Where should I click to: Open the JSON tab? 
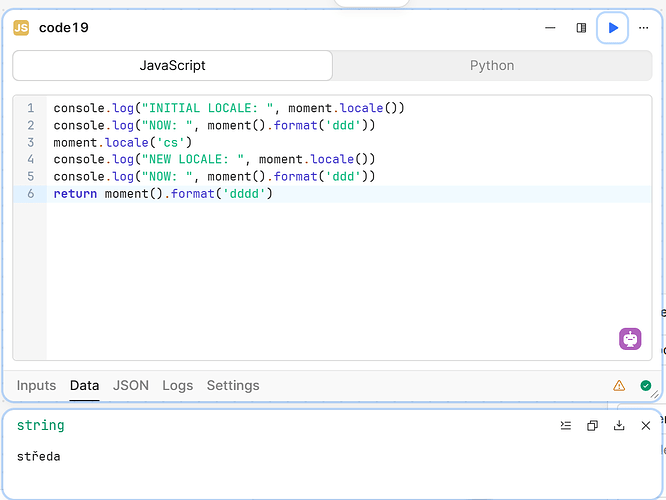(x=131, y=385)
